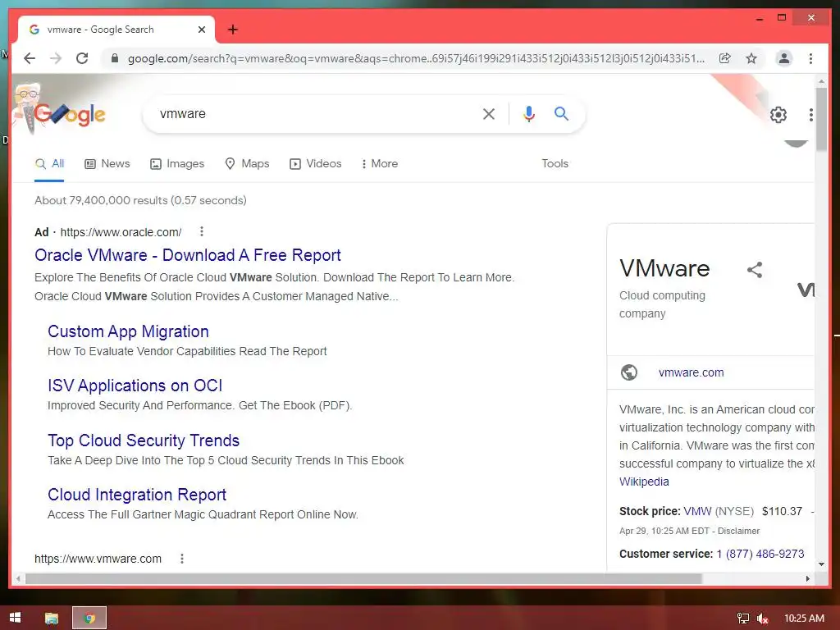Open the Top Cloud Security Trends link
This screenshot has width=840, height=630.
(x=144, y=441)
